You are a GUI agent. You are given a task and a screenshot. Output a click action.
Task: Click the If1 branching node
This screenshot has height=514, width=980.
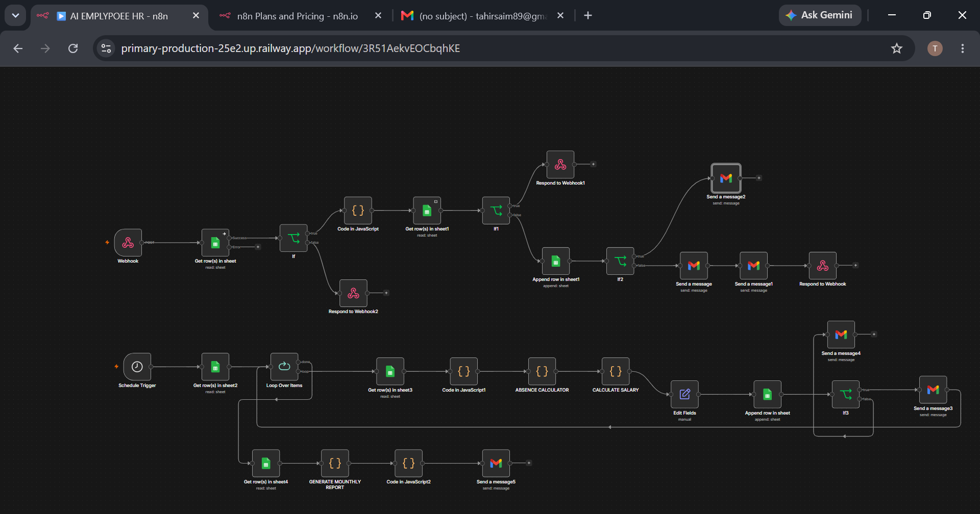click(496, 210)
